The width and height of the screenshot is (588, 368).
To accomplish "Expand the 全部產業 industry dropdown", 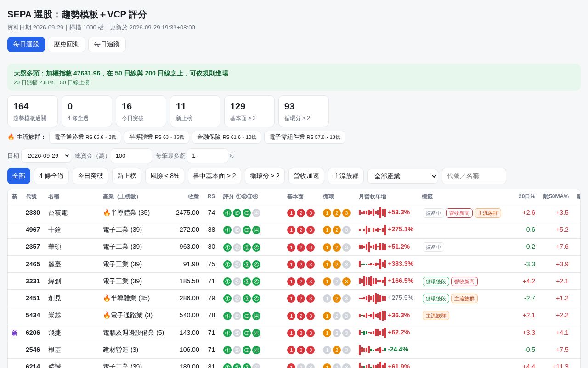I will (x=403, y=176).
